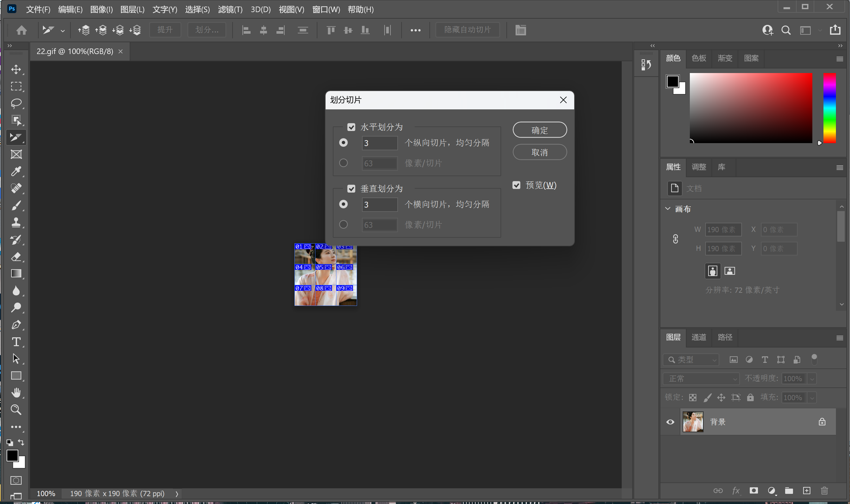Screen dimensions: 850x504
Task: Hide the 背景 layer with the eye icon
Action: pyautogui.click(x=670, y=422)
